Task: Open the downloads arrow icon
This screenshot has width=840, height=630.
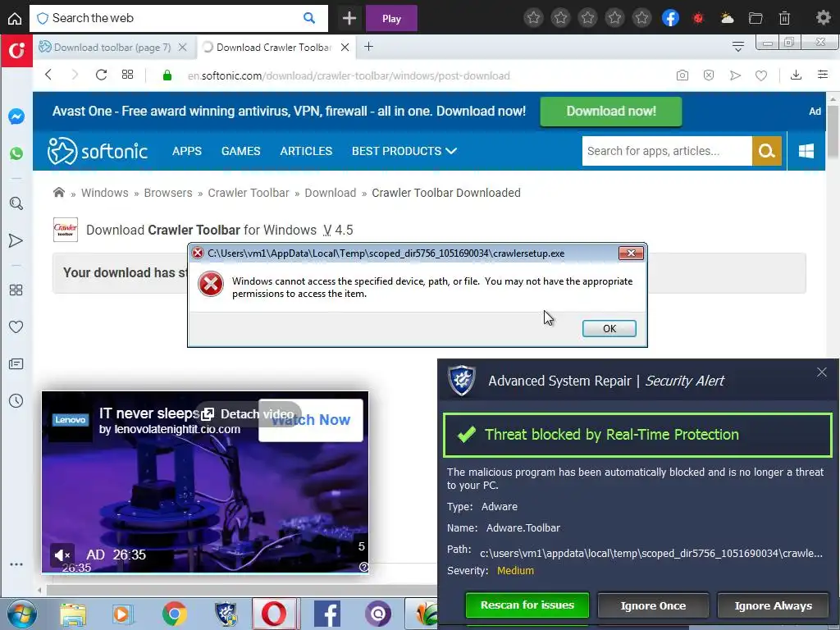Action: pos(796,75)
